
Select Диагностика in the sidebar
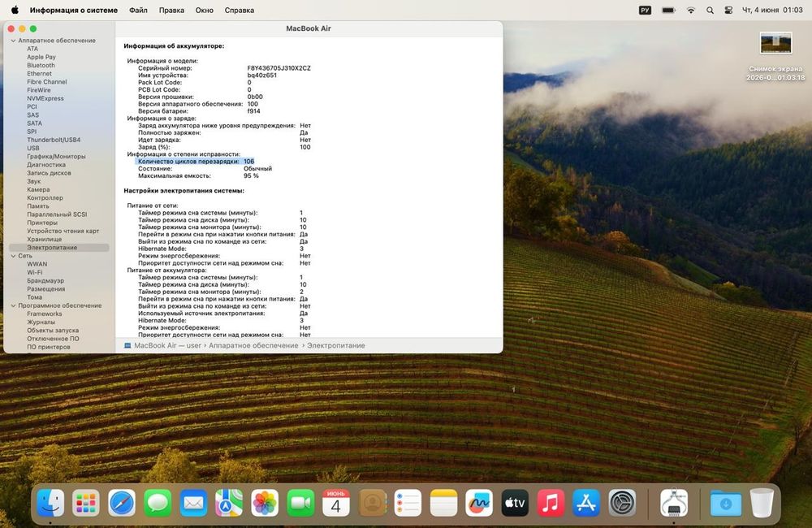pyautogui.click(x=46, y=165)
